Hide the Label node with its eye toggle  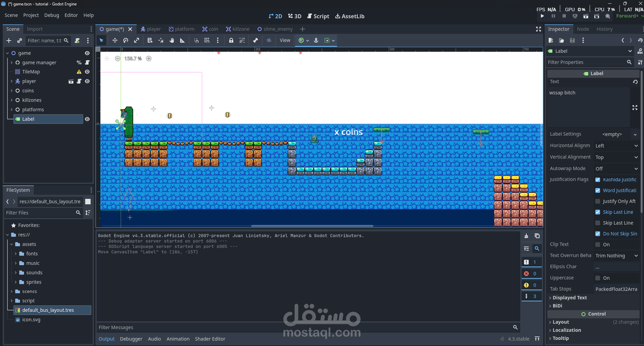[87, 119]
